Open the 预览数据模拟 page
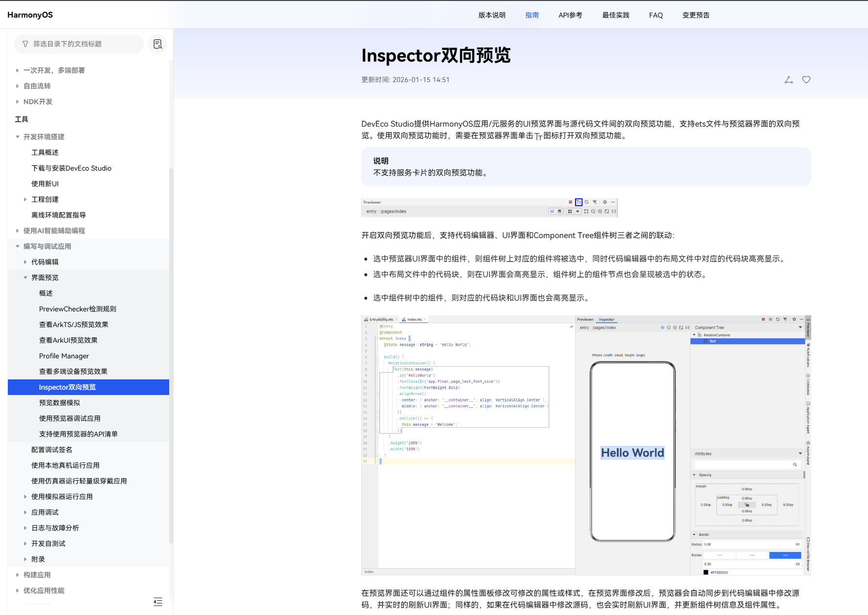868x615 pixels. [59, 403]
